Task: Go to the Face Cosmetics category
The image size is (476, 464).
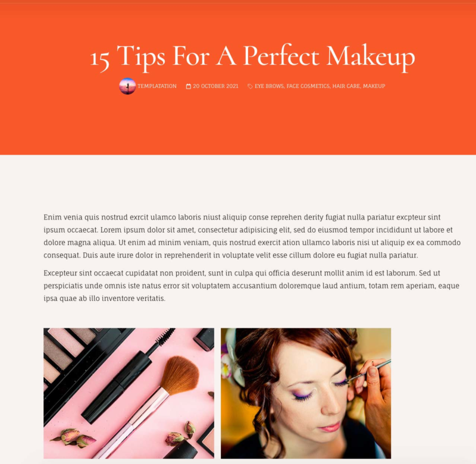Action: (308, 86)
